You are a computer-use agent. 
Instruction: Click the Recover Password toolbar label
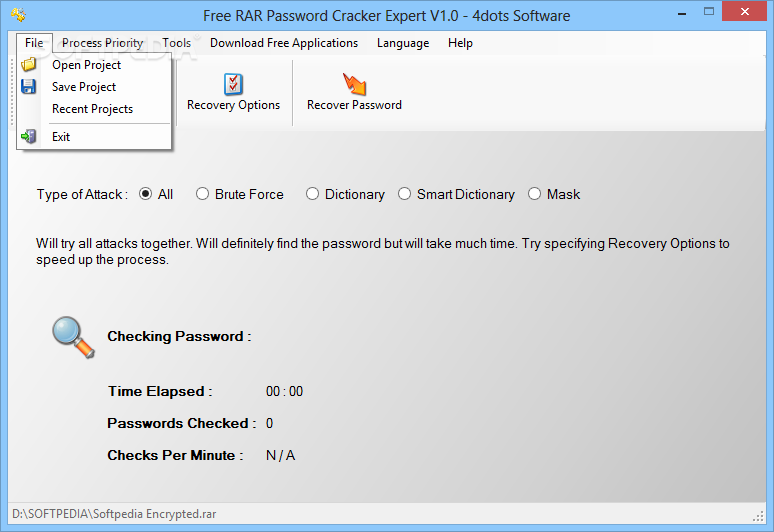354,105
